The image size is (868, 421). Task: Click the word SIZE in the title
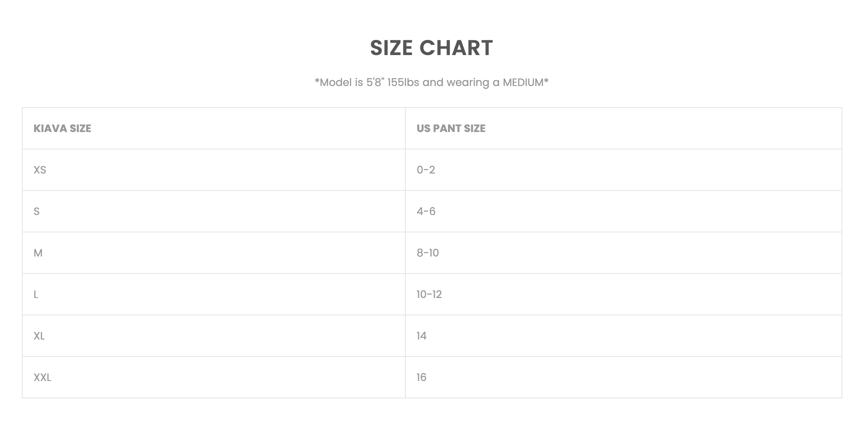point(391,48)
